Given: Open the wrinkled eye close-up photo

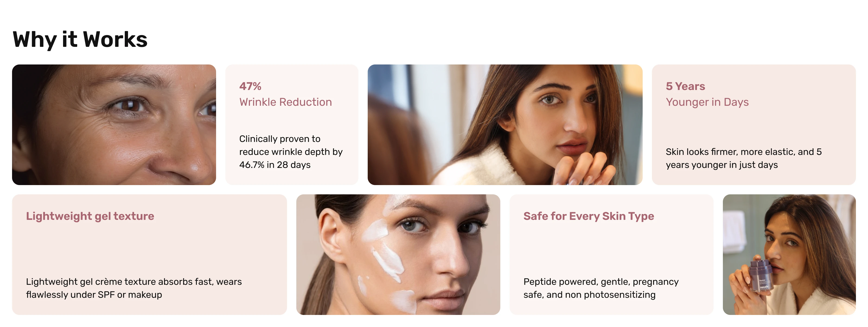Looking at the screenshot, I should click(114, 124).
